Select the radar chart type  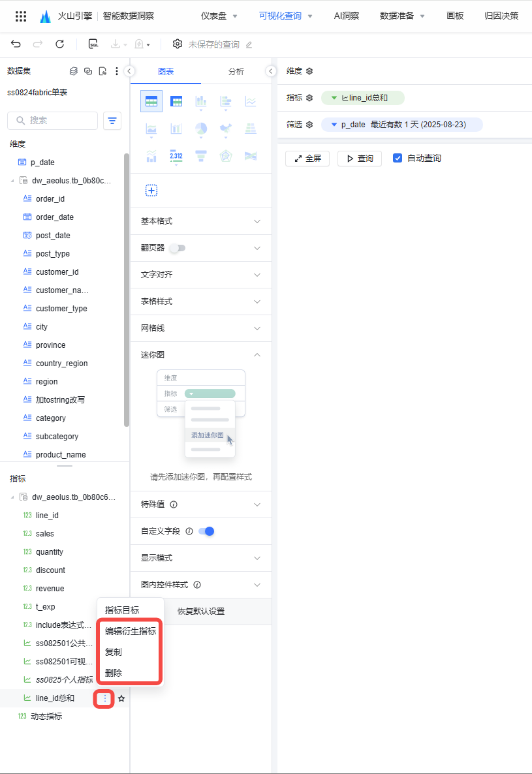pyautogui.click(x=226, y=156)
